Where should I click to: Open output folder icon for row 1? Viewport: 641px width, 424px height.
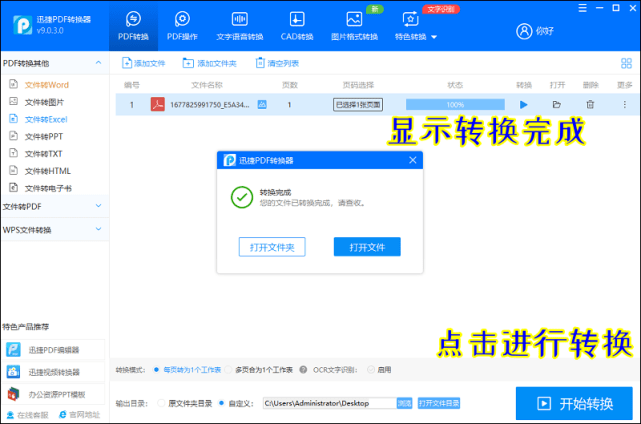coord(556,105)
